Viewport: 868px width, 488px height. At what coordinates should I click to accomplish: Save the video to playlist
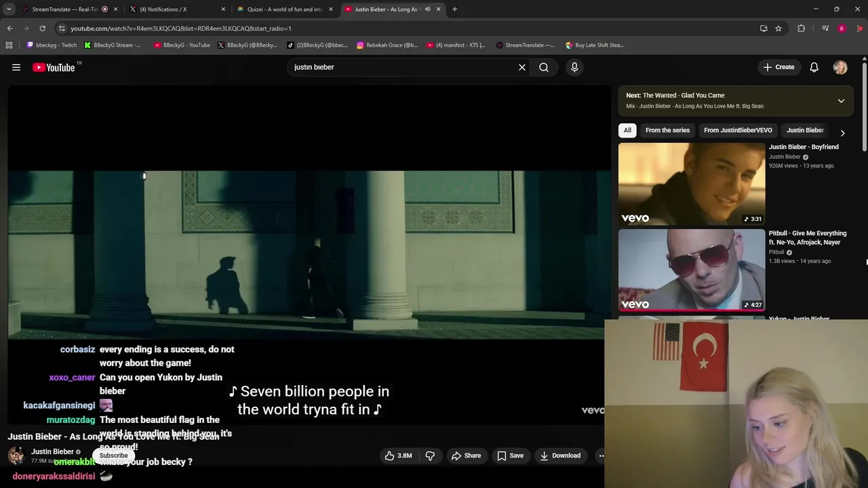(x=510, y=455)
